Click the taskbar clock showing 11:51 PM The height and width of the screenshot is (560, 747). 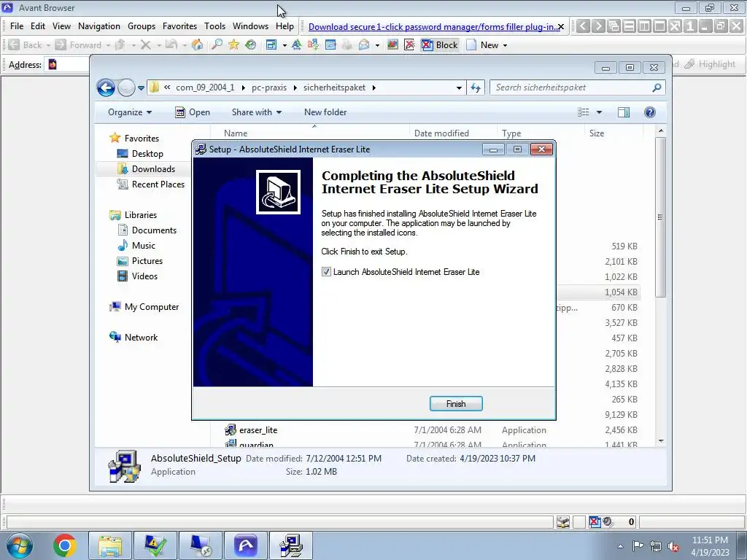point(710,546)
